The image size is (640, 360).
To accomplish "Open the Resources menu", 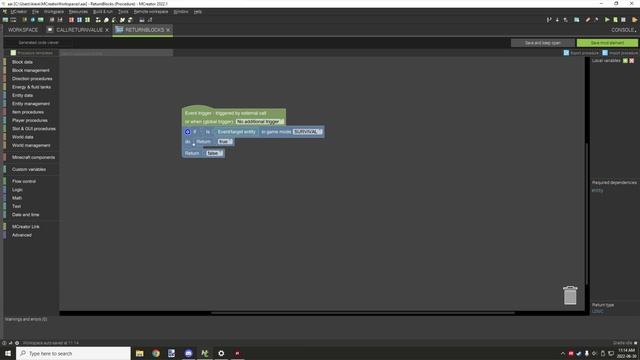I will [x=78, y=12].
